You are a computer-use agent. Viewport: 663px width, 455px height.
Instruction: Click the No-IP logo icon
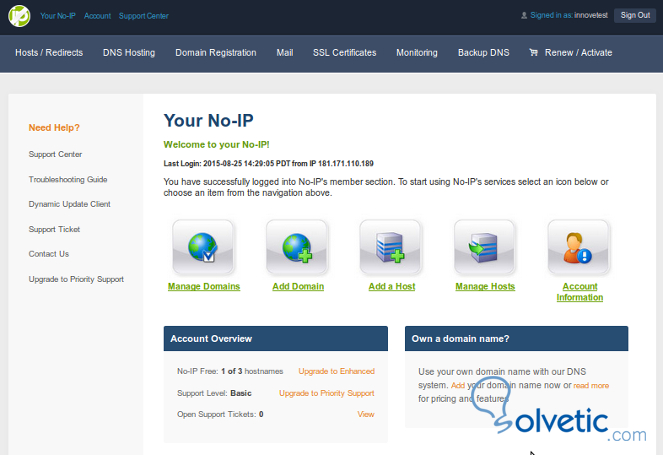tap(19, 16)
